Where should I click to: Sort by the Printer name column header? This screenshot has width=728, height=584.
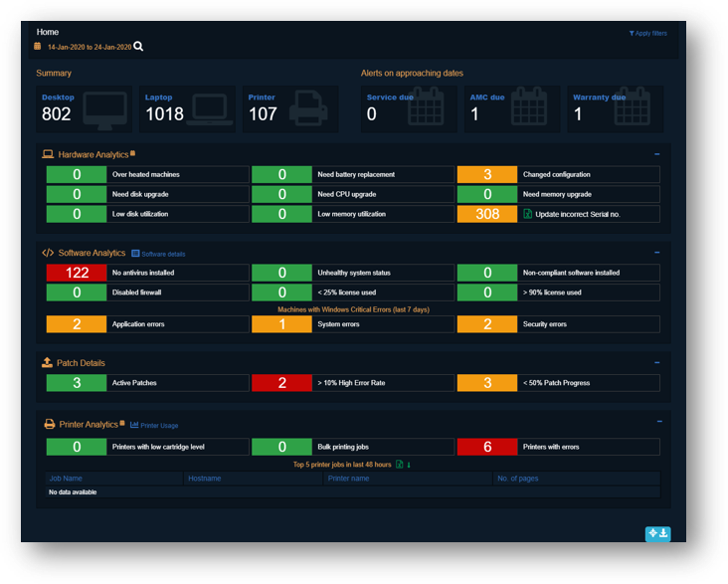click(x=348, y=479)
